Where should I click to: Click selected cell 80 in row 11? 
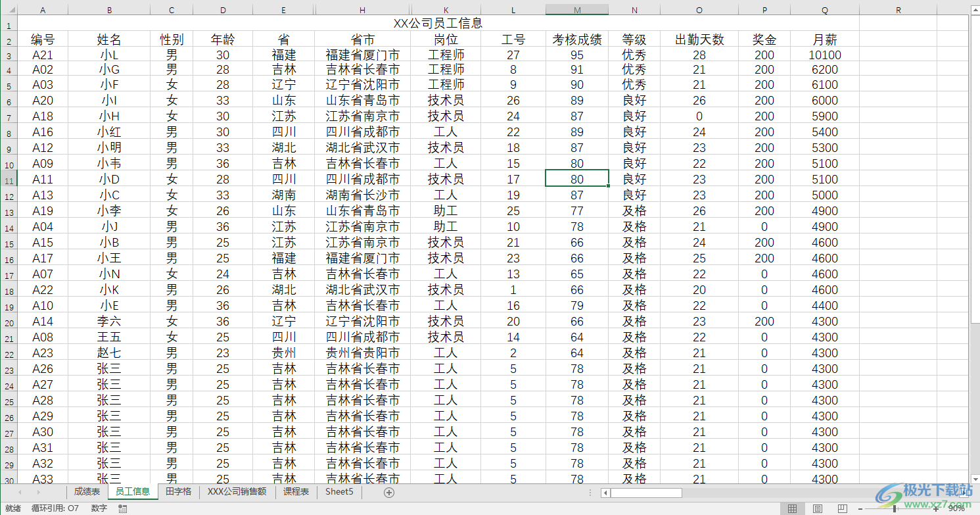577,179
